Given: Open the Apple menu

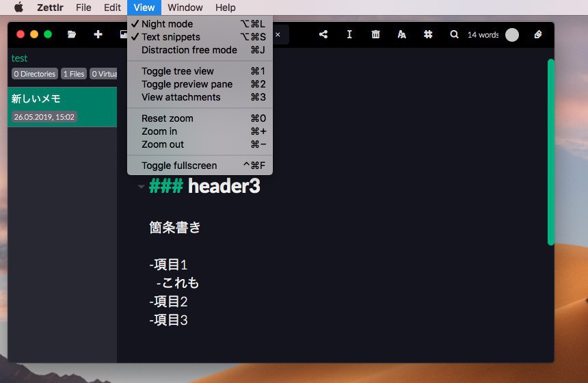Looking at the screenshot, I should pos(18,8).
